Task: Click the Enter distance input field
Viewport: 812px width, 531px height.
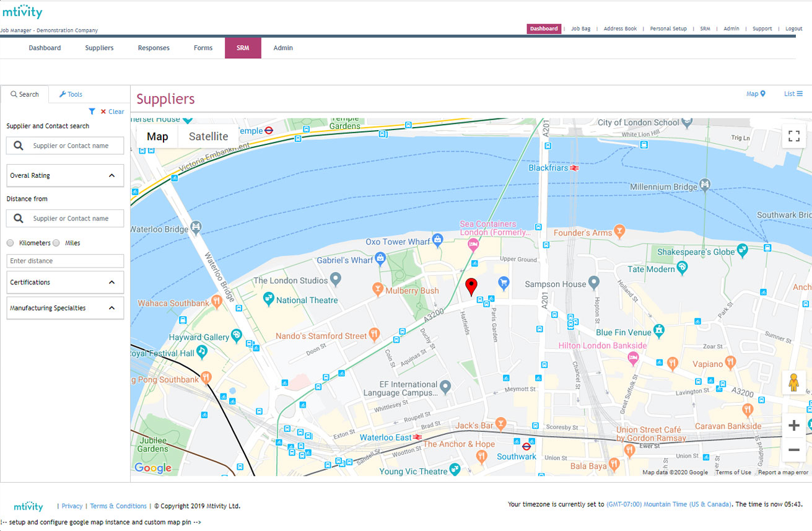Action: click(65, 261)
